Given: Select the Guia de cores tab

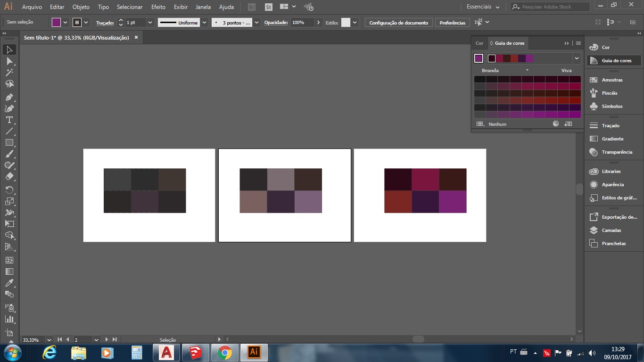Looking at the screenshot, I should [509, 43].
